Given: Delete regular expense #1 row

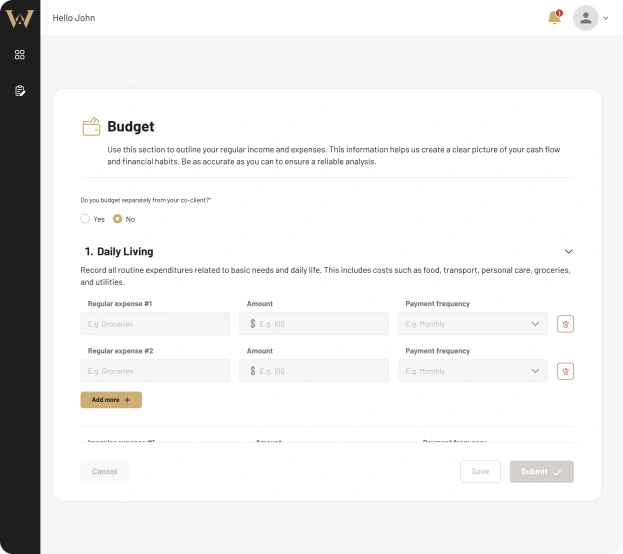Looking at the screenshot, I should (x=565, y=324).
